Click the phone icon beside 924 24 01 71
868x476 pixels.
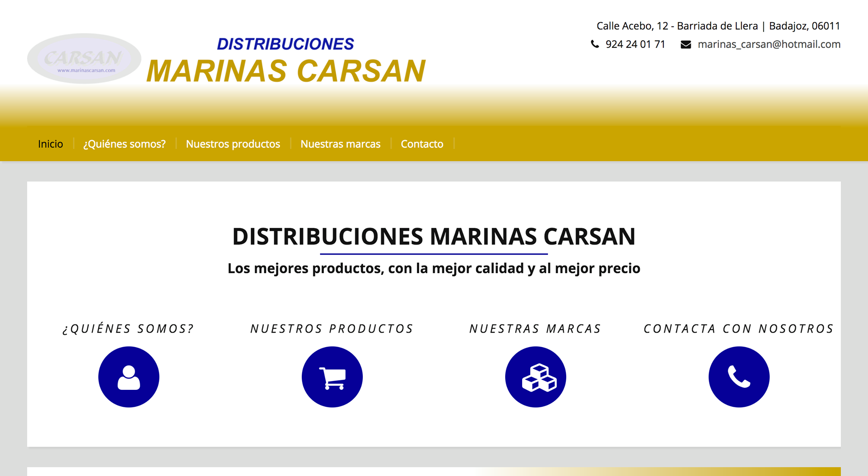click(x=595, y=44)
